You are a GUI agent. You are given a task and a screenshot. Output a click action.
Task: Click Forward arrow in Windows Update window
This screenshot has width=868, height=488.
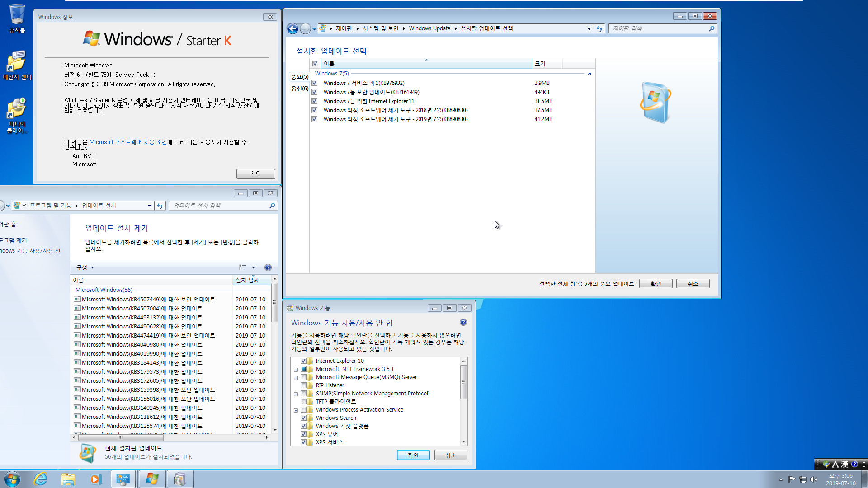pos(305,28)
